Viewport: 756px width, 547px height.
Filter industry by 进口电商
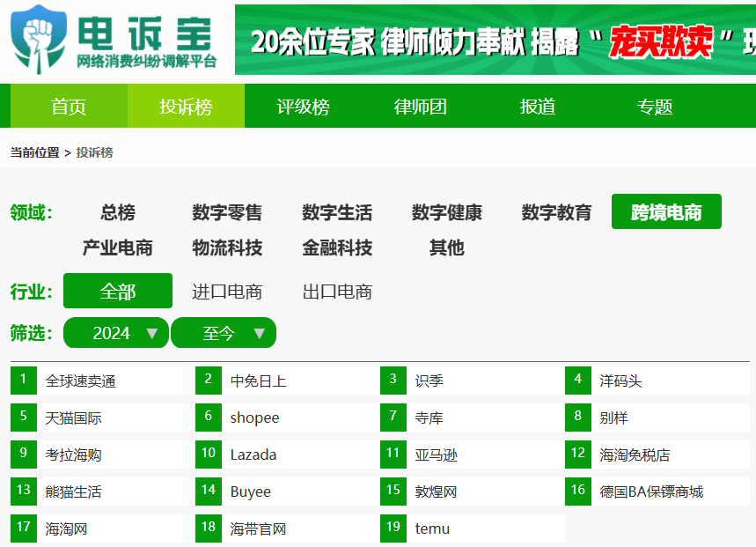coord(227,292)
